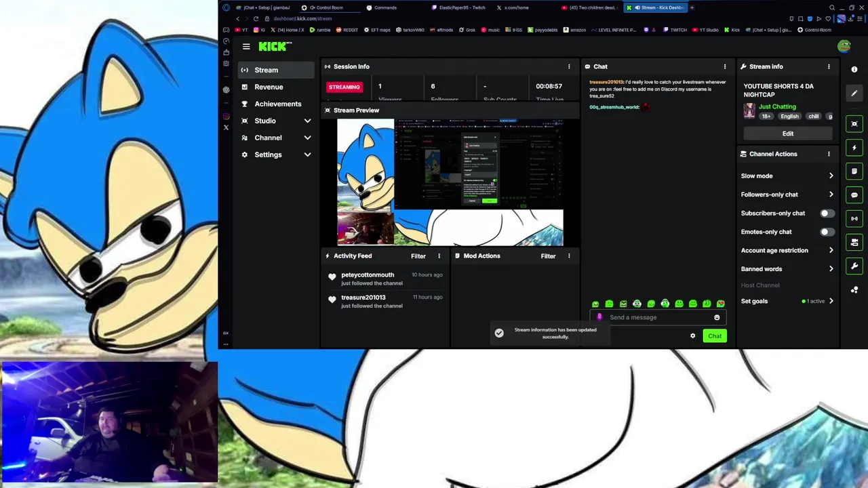The height and width of the screenshot is (488, 868).
Task: Open Set goals settings
Action: pyautogui.click(x=787, y=301)
